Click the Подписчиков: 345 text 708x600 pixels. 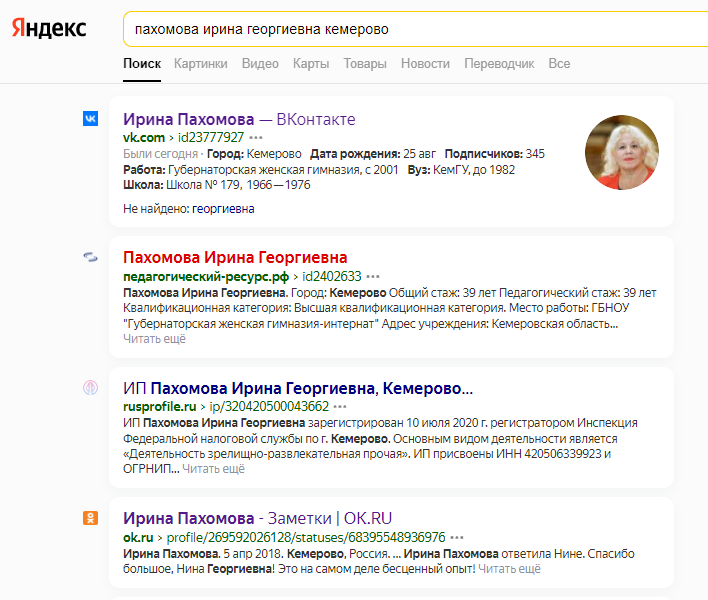[x=495, y=154]
